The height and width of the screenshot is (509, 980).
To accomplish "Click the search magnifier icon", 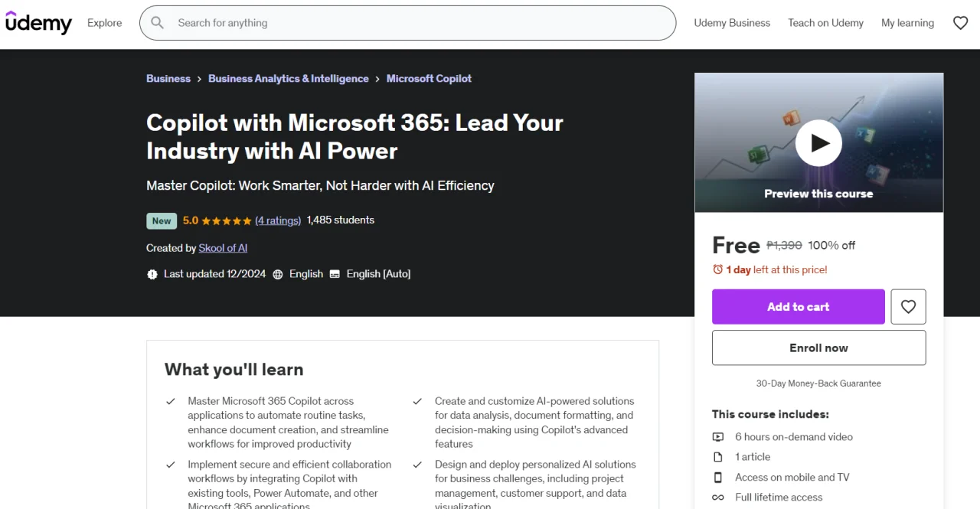I will pyautogui.click(x=158, y=23).
